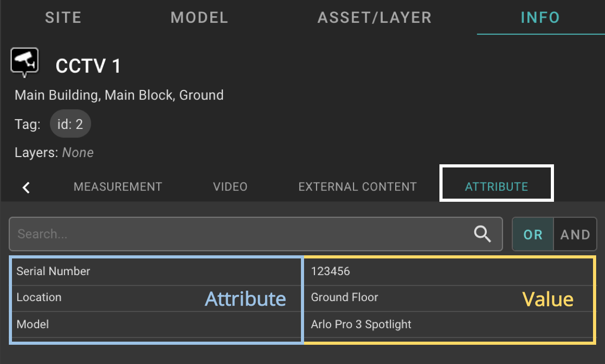Open the ASSET/LAYER tab
The width and height of the screenshot is (605, 364).
click(x=374, y=18)
